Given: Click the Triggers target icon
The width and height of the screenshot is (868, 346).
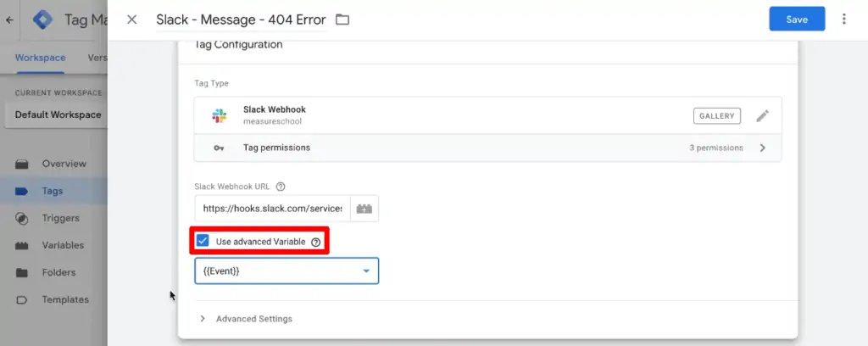Looking at the screenshot, I should [21, 218].
